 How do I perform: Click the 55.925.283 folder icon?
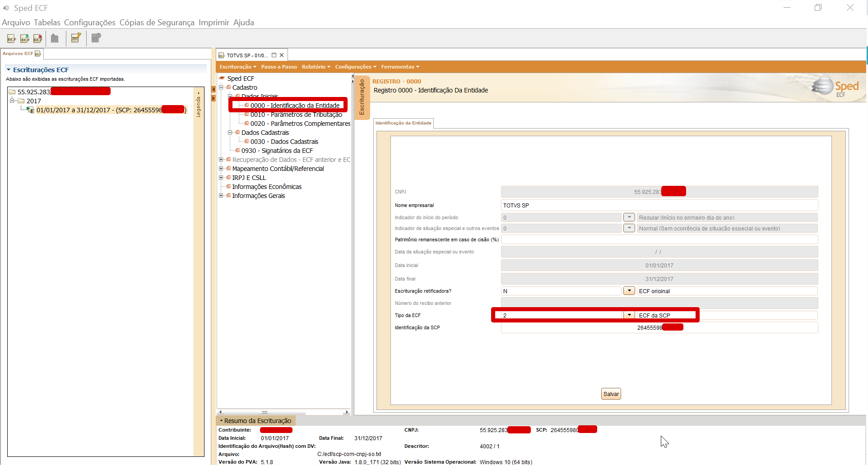coord(12,92)
